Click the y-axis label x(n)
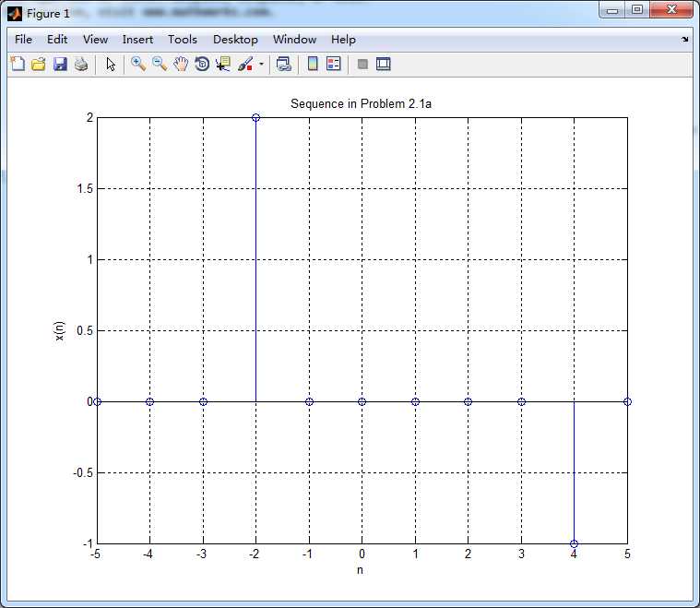 [59, 331]
